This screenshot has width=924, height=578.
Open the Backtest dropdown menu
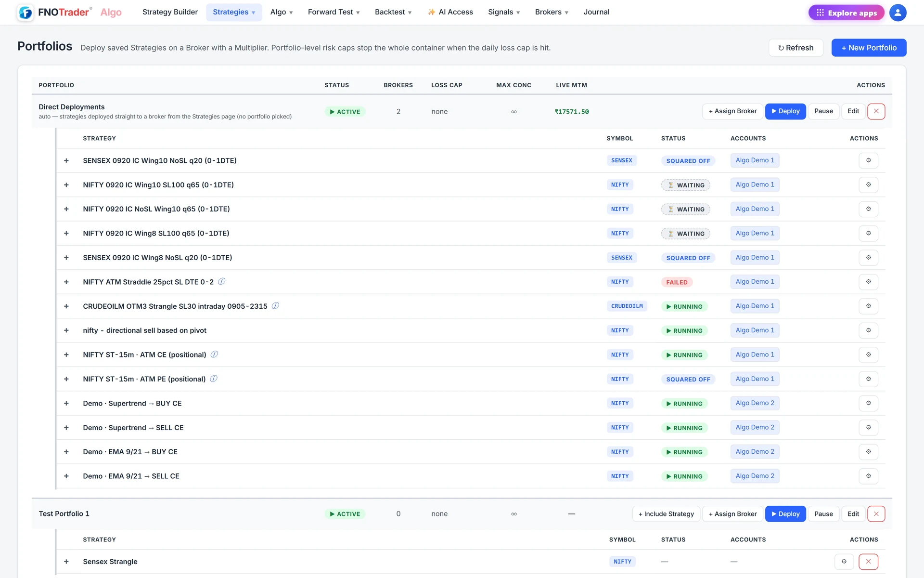point(393,12)
